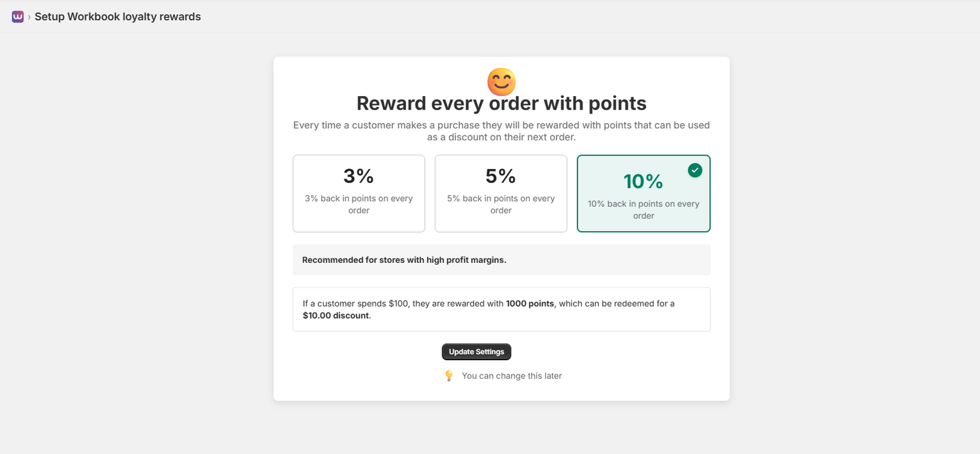
Task: Click the '5% back in points' description text
Action: pos(500,204)
